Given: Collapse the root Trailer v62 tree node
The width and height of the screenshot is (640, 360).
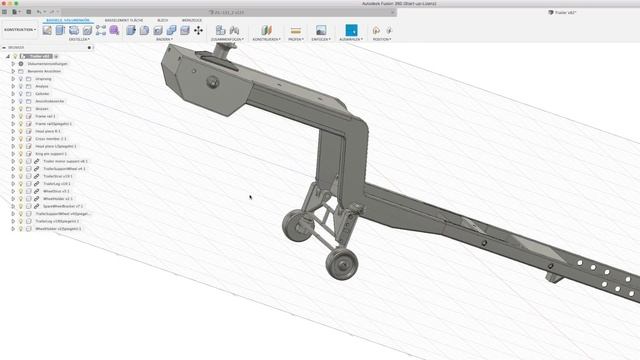Looking at the screenshot, I should 7,56.
